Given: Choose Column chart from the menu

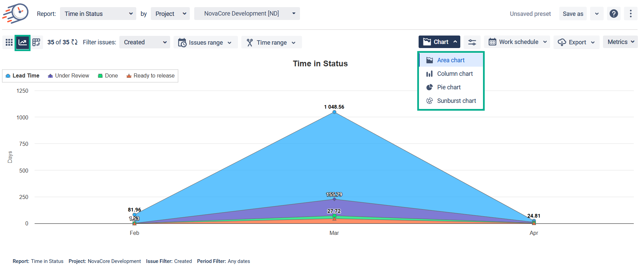Looking at the screenshot, I should (x=455, y=74).
